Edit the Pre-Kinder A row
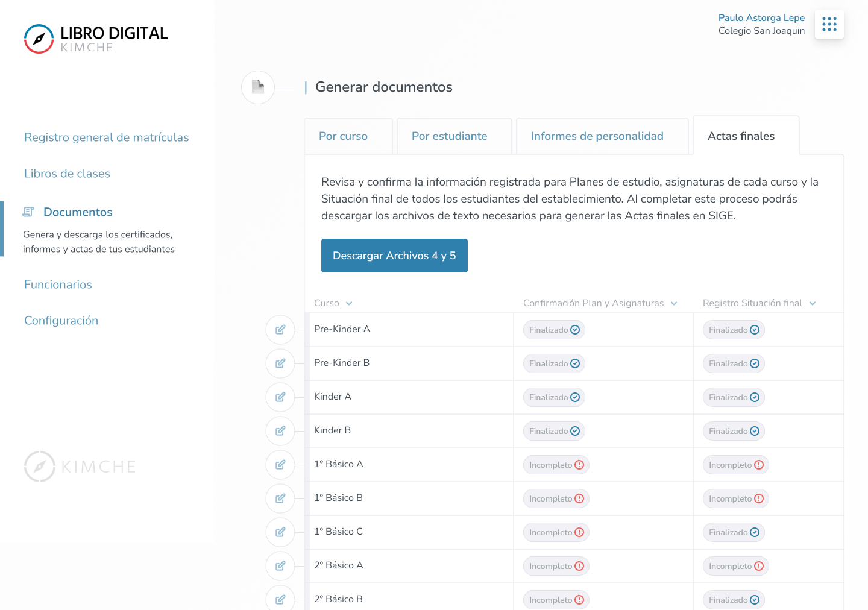868x610 pixels. point(280,330)
